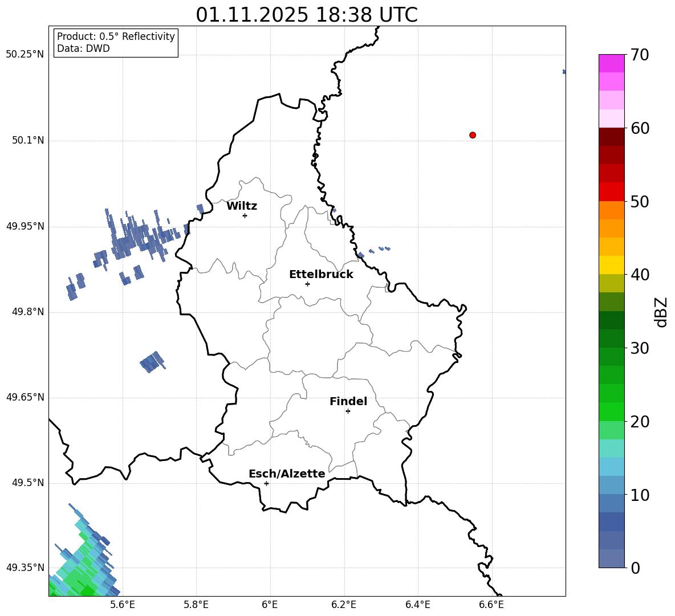Click the 5.8°E longitude label
Screen dimensions: 675x616
[196, 605]
